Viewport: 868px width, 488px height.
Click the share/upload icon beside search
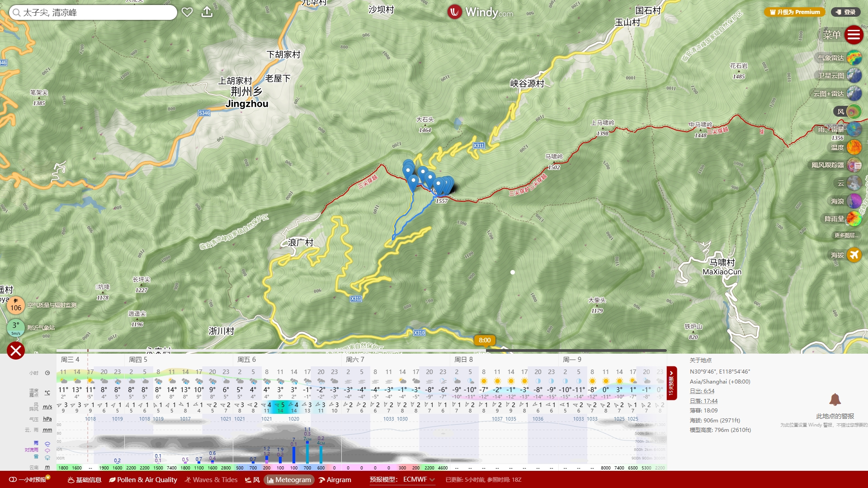pos(207,12)
